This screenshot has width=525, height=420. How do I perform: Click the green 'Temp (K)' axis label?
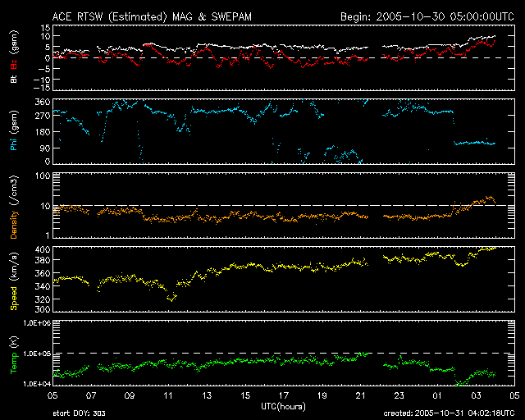click(14, 355)
